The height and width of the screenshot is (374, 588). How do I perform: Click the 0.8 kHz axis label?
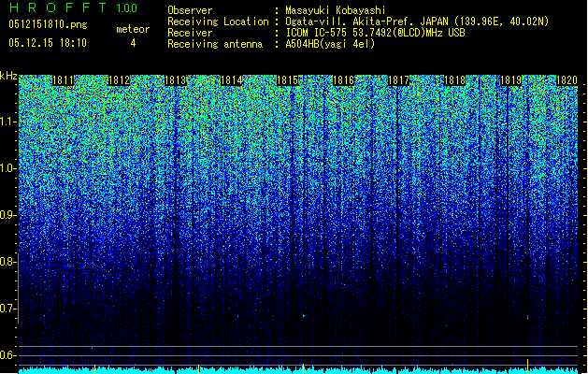[7, 262]
